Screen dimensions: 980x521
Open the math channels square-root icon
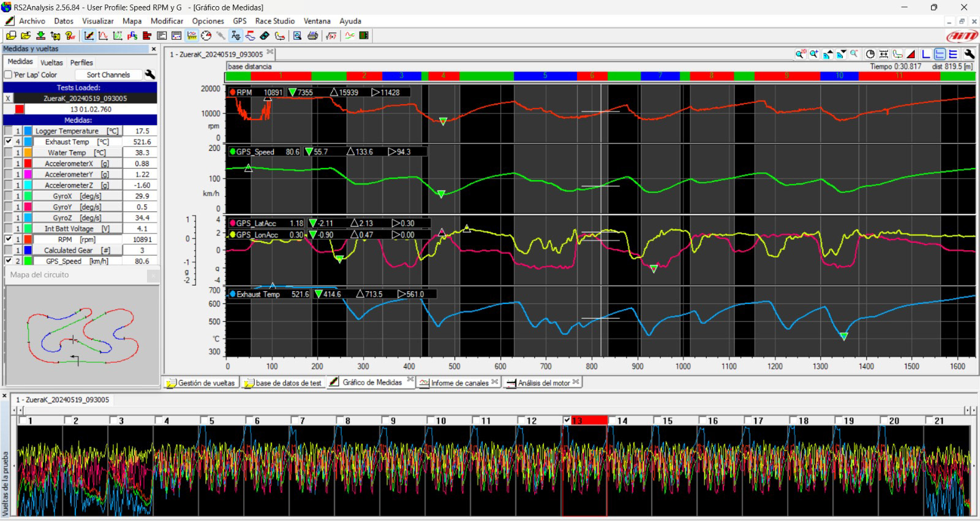[331, 36]
